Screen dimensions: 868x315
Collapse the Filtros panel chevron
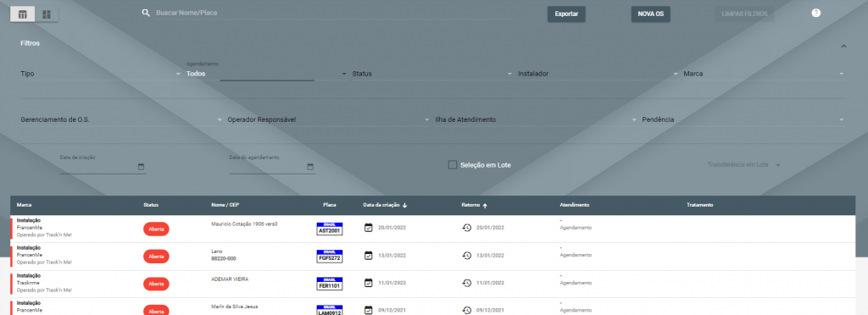tap(843, 47)
